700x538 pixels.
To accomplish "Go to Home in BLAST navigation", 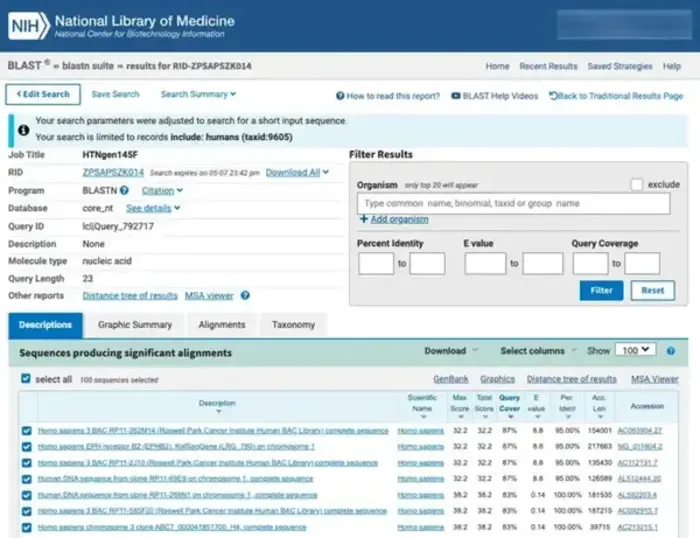I will point(497,66).
